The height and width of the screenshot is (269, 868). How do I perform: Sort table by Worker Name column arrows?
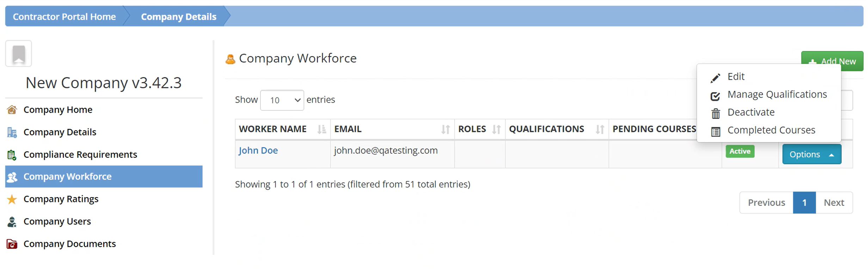[321, 129]
